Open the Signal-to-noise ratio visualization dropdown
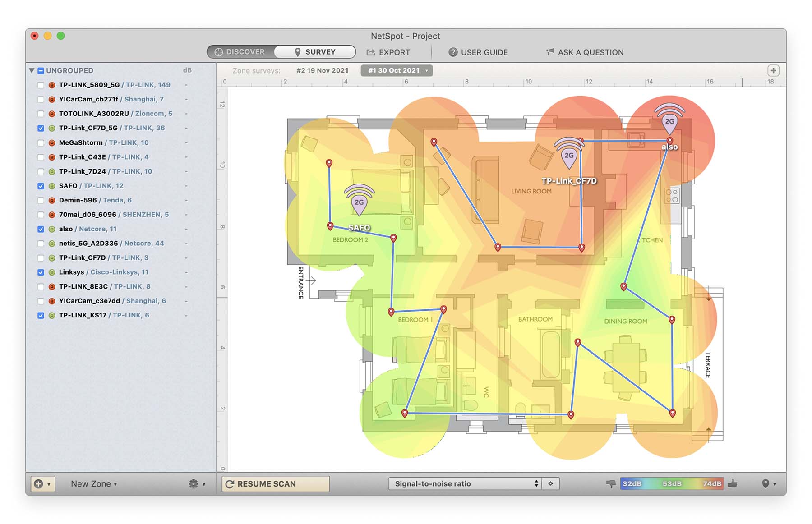Screen dimensions: 812x524 465,483
